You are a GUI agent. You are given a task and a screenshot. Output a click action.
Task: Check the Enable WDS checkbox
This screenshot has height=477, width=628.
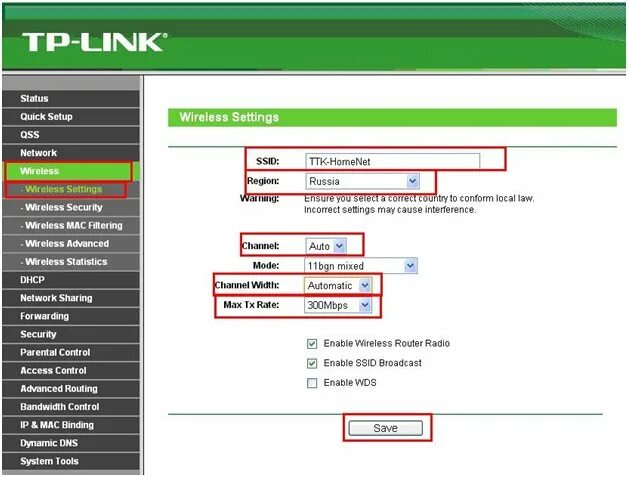click(312, 383)
